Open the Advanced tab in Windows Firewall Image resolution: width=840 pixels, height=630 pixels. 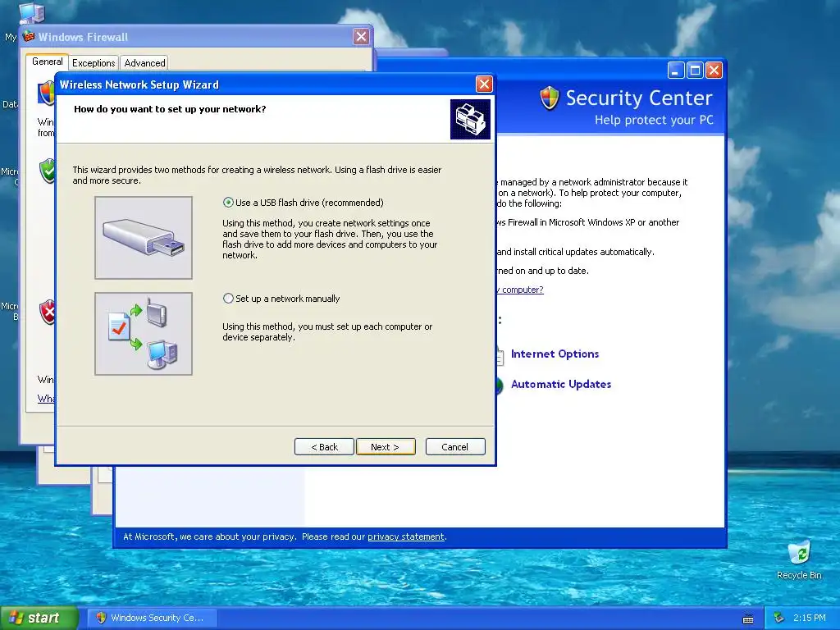[x=144, y=63]
